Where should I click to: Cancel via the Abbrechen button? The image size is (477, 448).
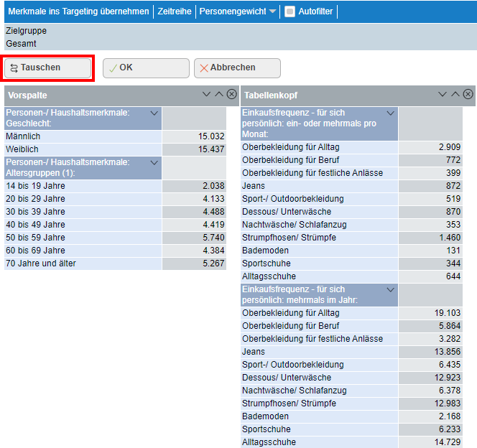pos(236,67)
